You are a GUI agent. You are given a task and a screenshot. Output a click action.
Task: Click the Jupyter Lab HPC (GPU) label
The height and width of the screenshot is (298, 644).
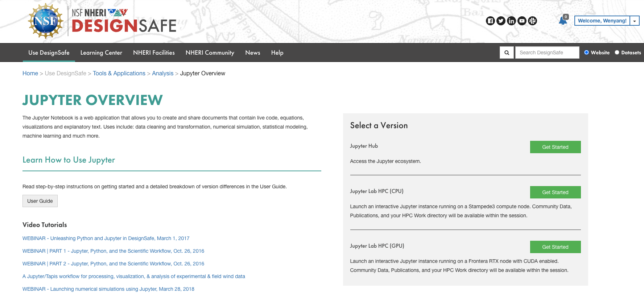coord(377,246)
